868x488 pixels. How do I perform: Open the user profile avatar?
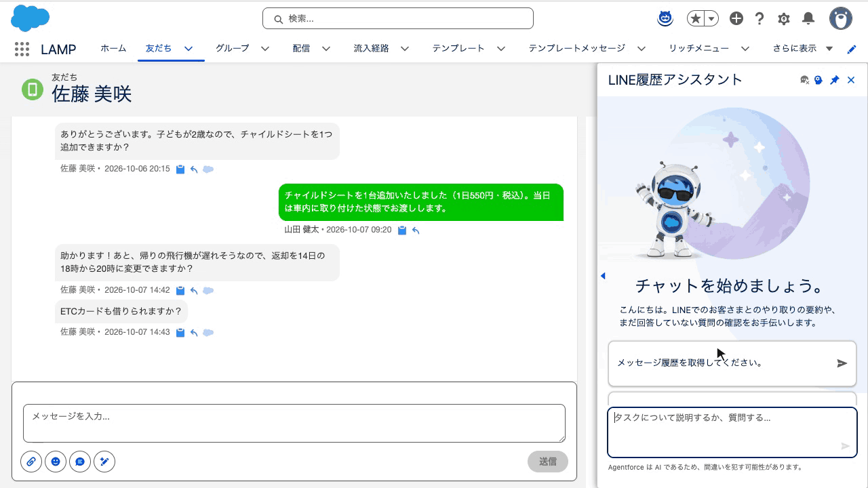tap(841, 18)
